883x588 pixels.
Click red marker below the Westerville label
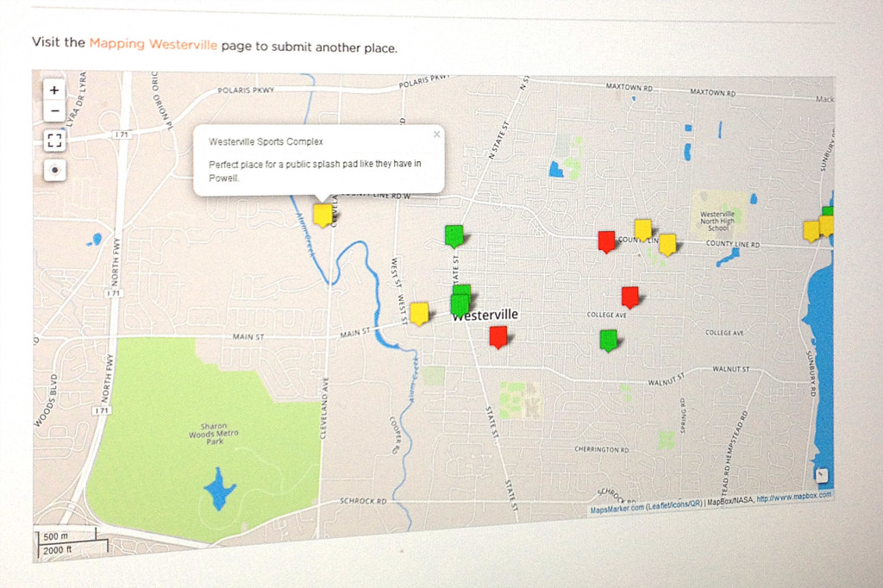(498, 336)
